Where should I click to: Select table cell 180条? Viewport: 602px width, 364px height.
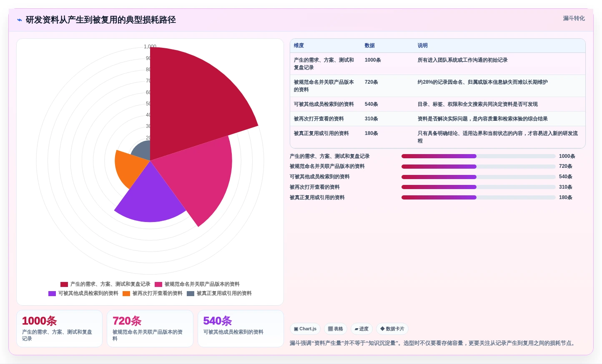(371, 133)
